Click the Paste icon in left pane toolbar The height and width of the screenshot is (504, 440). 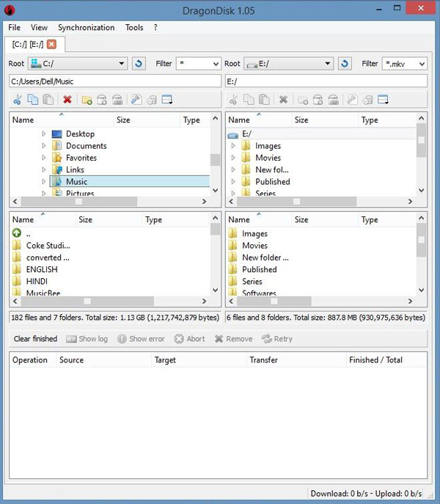48,100
